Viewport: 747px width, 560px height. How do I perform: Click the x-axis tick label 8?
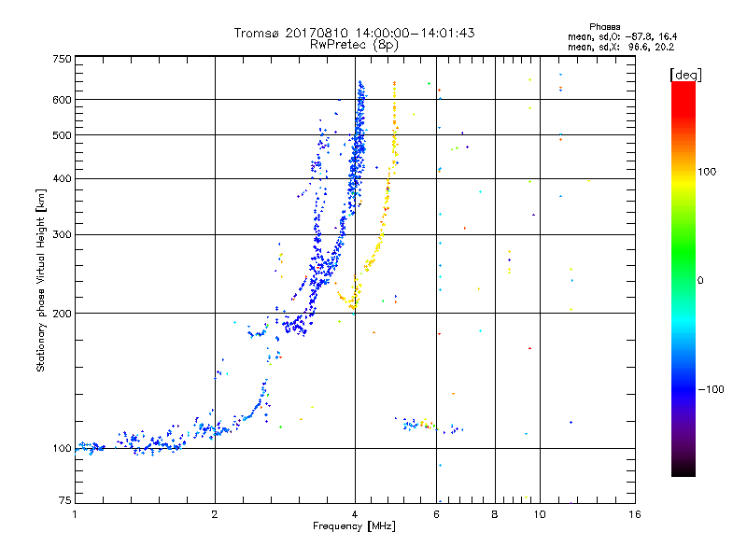point(495,514)
